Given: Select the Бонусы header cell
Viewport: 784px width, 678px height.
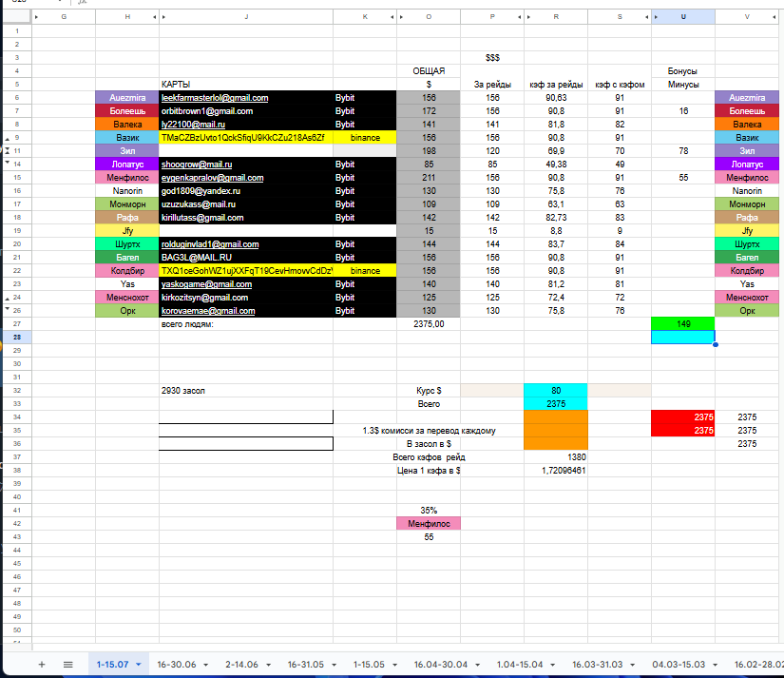Looking at the screenshot, I should [683, 71].
